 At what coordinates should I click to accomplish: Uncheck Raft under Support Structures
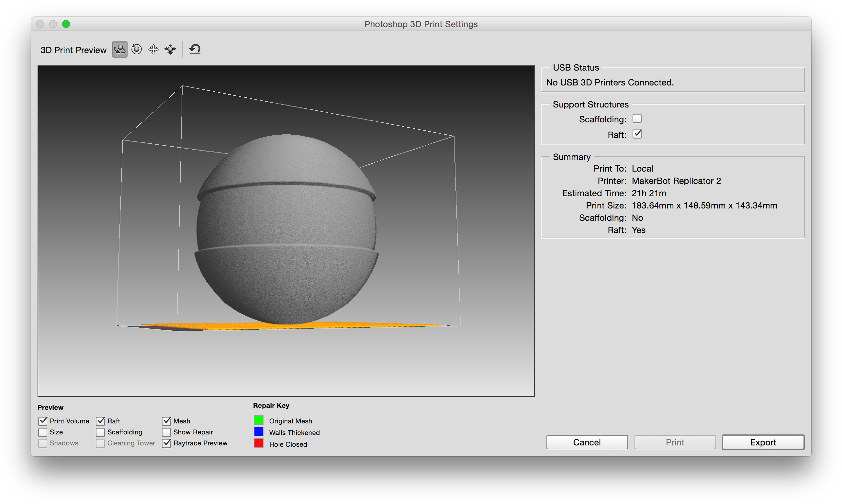point(637,134)
